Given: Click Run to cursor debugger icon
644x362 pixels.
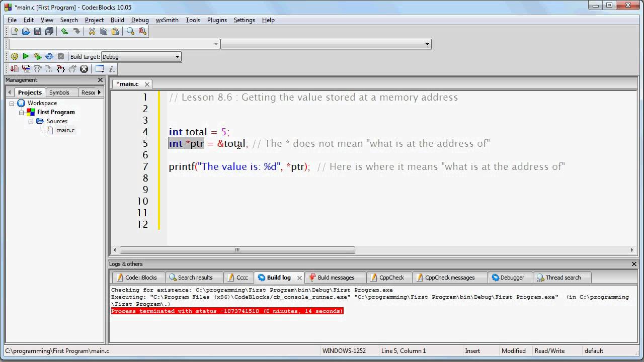Looking at the screenshot, I should coord(26,69).
